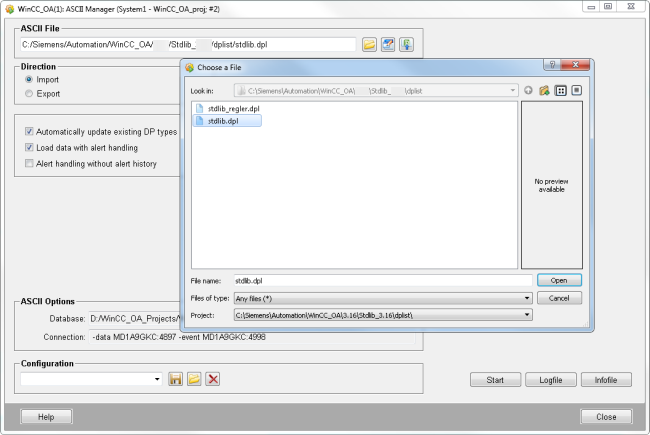Switch file dialog to detail view

[x=576, y=91]
